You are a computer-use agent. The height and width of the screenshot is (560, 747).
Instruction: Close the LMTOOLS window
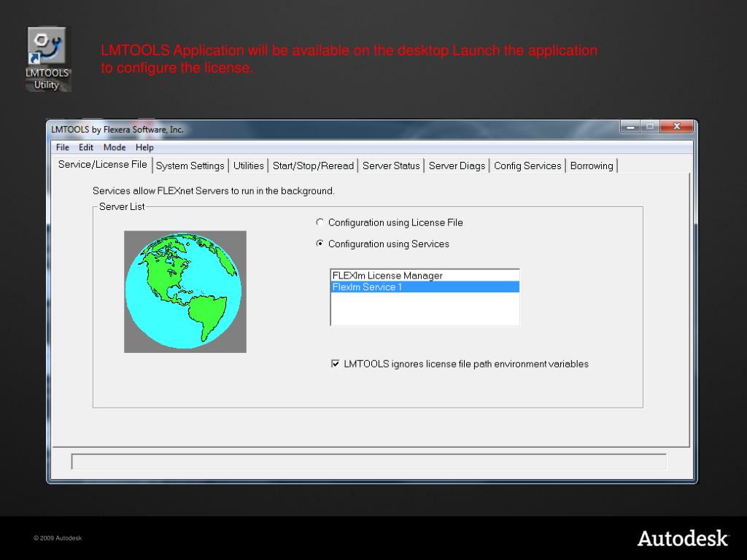(676, 127)
